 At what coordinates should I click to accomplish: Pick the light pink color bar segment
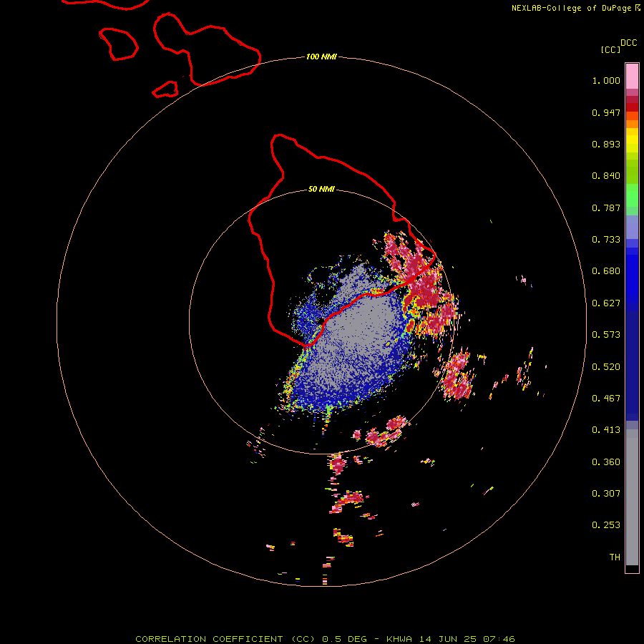632,77
